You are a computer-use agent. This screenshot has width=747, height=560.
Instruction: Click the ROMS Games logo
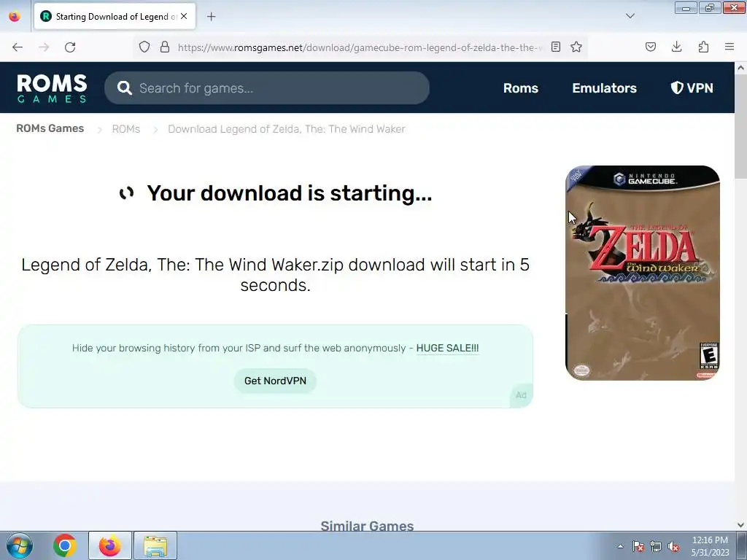(52, 88)
